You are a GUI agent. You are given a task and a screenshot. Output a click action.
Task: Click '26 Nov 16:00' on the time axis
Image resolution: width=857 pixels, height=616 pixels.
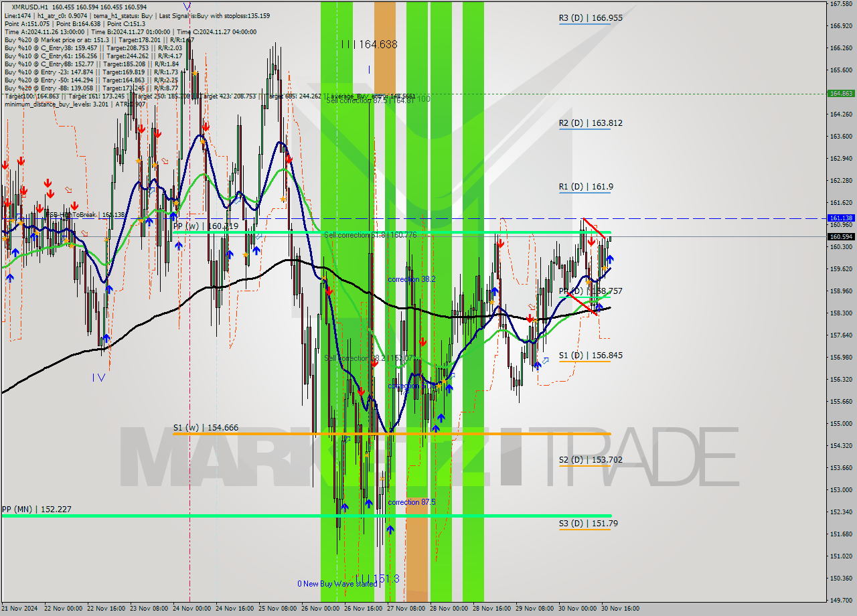(364, 609)
